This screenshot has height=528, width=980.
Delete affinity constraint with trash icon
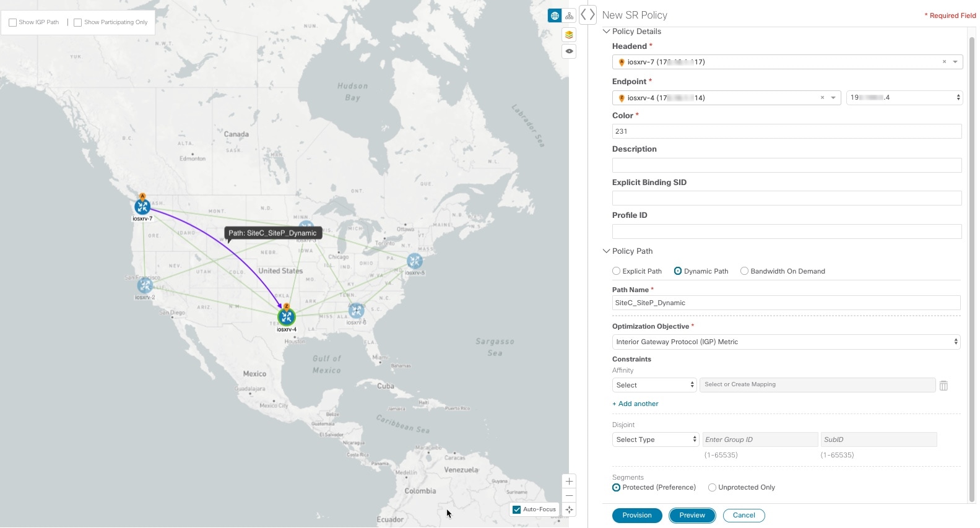point(943,386)
